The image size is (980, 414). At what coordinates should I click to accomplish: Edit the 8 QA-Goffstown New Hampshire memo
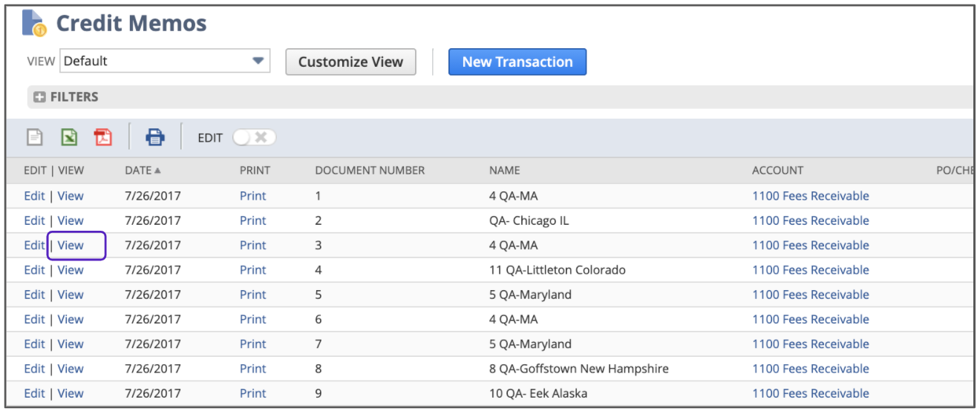[x=34, y=369]
